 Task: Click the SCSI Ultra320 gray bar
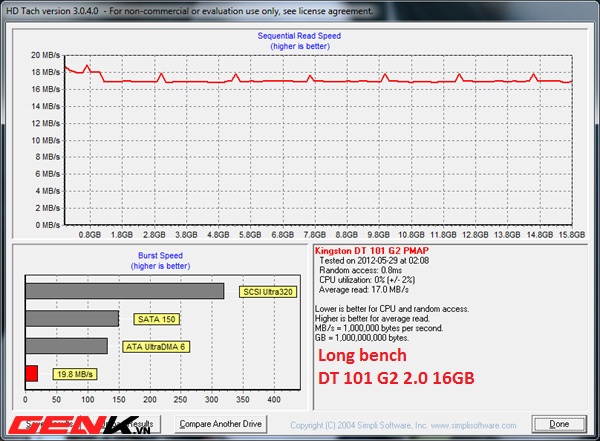click(x=125, y=291)
